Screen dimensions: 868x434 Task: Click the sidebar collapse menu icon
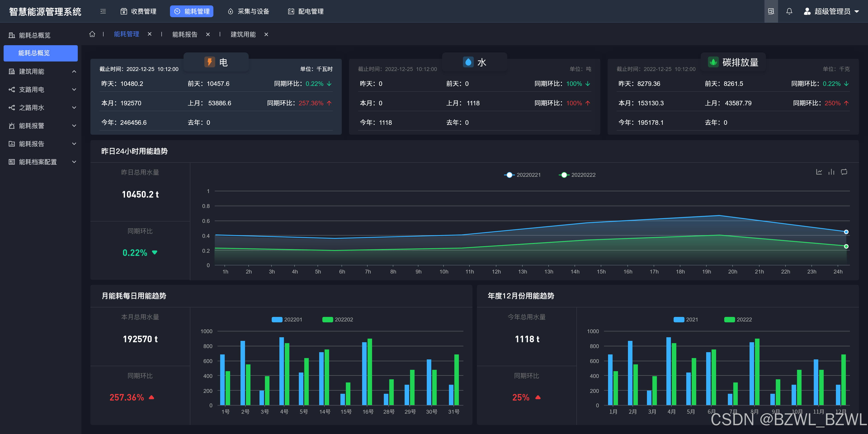103,12
